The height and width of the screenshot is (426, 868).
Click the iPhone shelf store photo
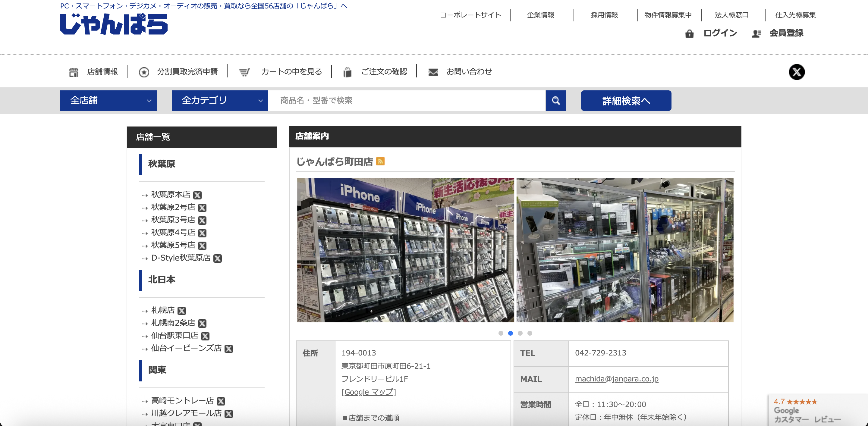[405, 250]
